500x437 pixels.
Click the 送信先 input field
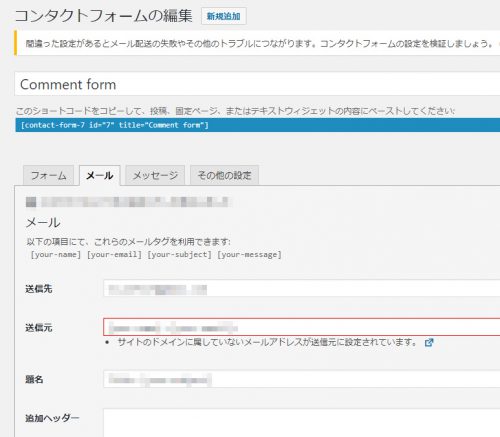302,288
